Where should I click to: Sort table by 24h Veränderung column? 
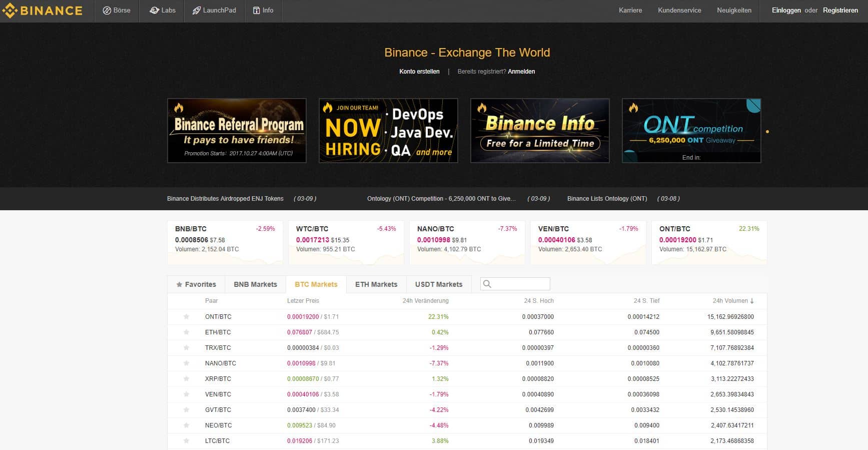click(425, 301)
